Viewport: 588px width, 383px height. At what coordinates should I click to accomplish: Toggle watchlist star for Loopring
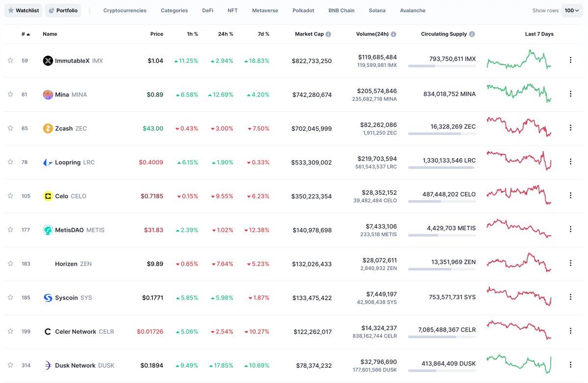[x=10, y=162]
